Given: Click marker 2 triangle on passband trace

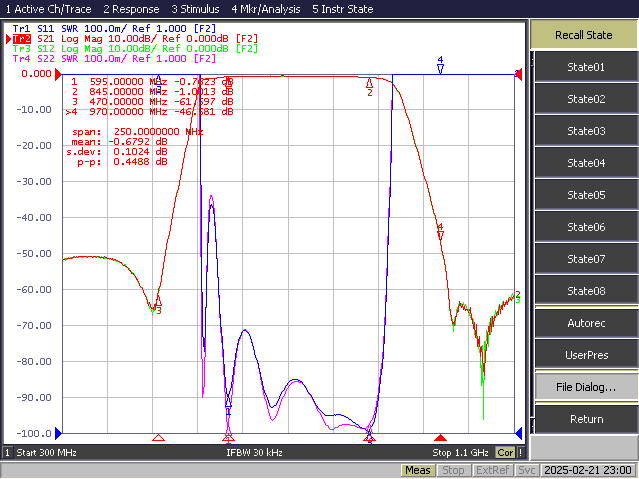Looking at the screenshot, I should click(x=369, y=83).
